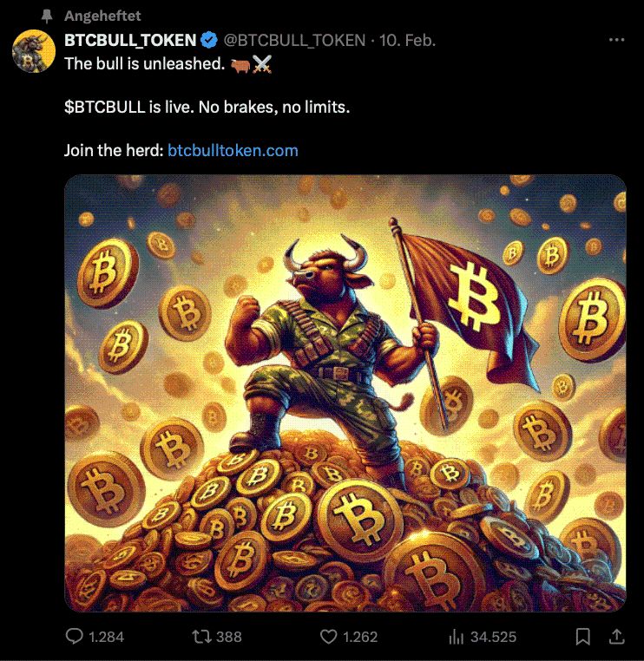Like the post with heart icon

[328, 636]
